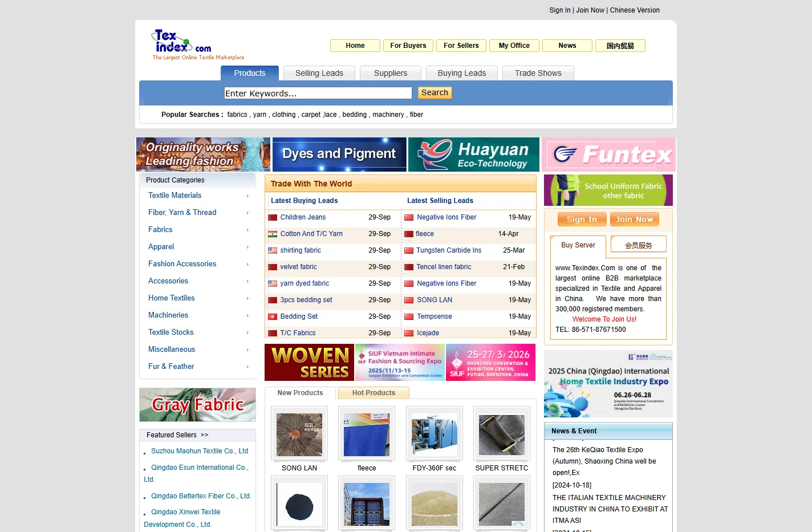Switch to Trade Shows tab
This screenshot has width=812, height=532.
tap(538, 73)
